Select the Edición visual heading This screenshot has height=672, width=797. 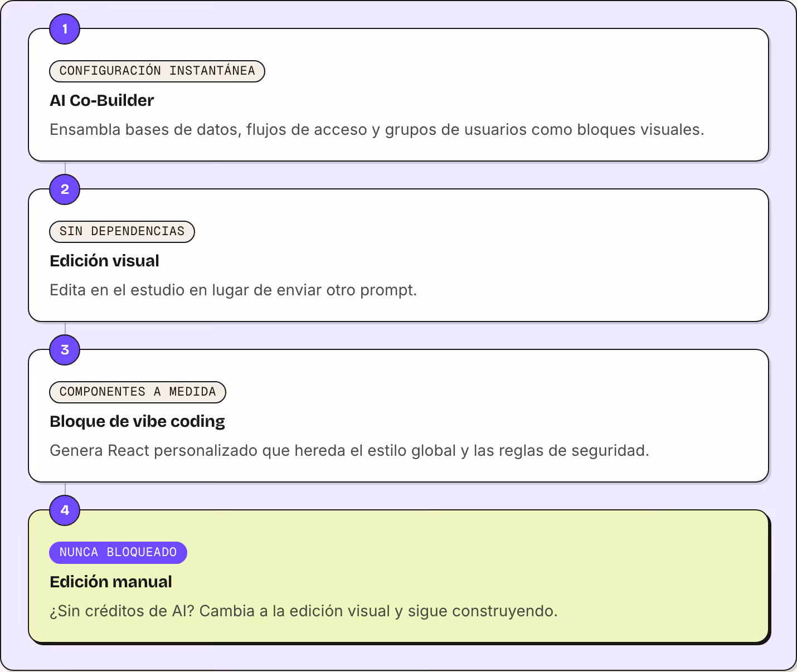coord(104,261)
